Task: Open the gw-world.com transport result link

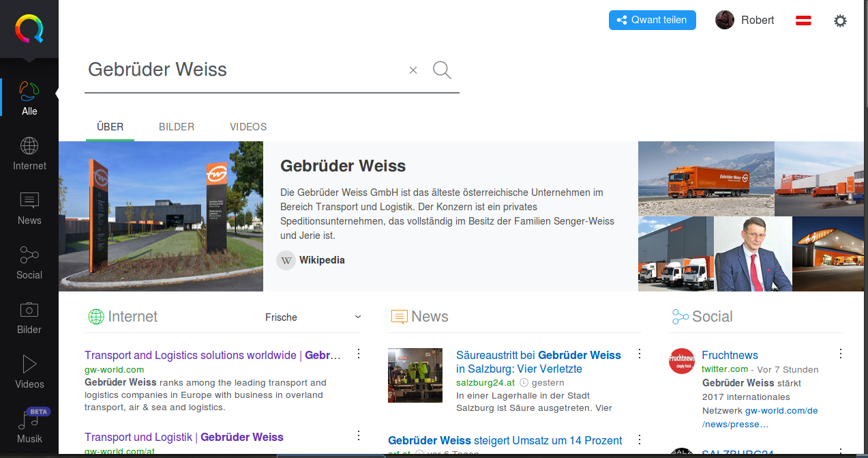Action: tap(211, 355)
